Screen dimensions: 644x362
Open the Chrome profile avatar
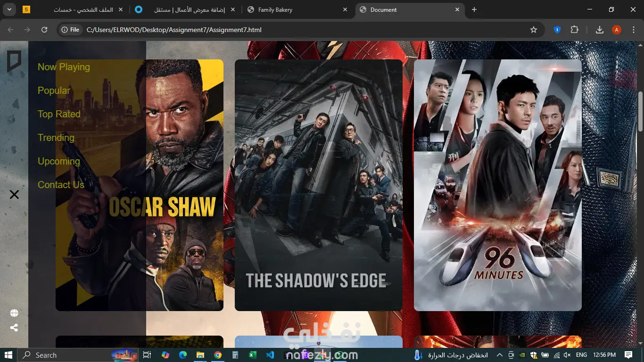pos(616,30)
